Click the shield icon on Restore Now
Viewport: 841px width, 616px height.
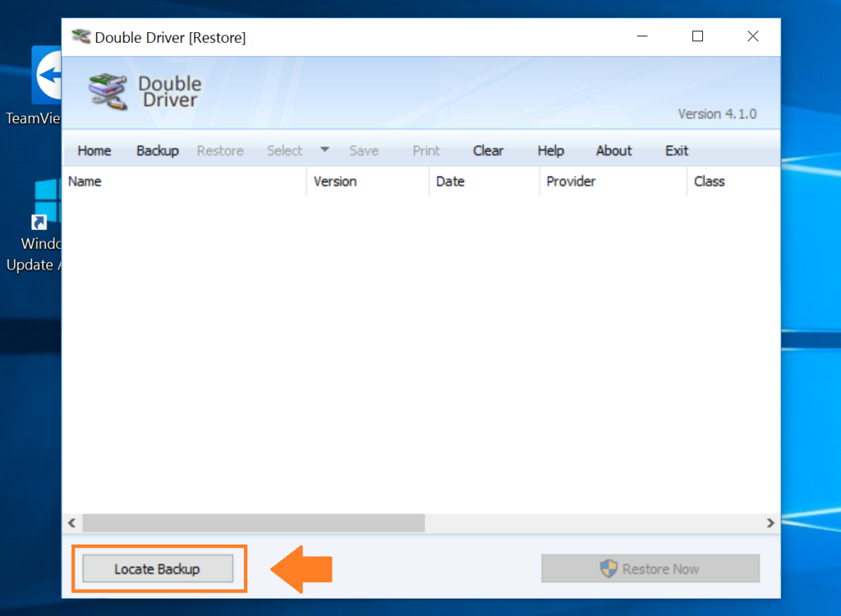point(609,568)
